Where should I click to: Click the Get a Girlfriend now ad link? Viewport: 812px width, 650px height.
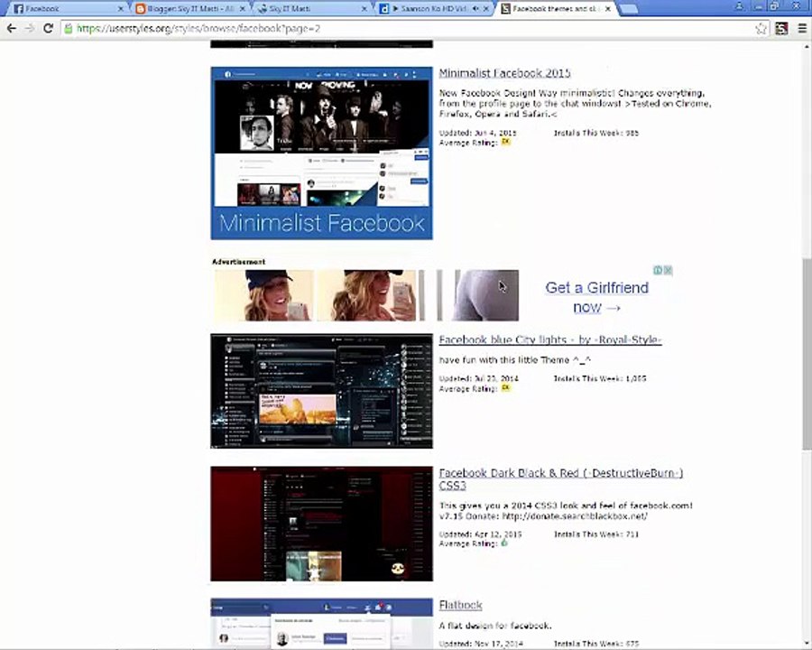596,298
